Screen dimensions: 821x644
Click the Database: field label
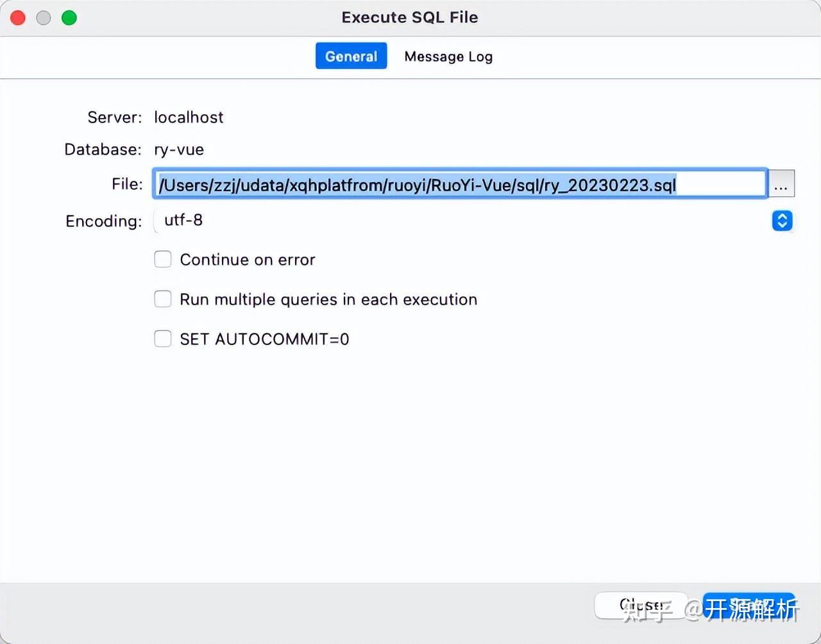[103, 149]
